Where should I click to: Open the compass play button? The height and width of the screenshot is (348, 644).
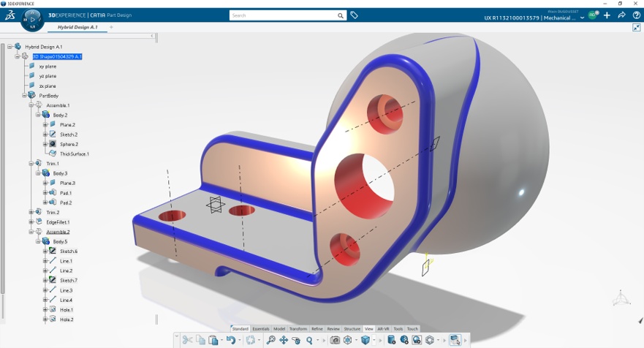32,19
